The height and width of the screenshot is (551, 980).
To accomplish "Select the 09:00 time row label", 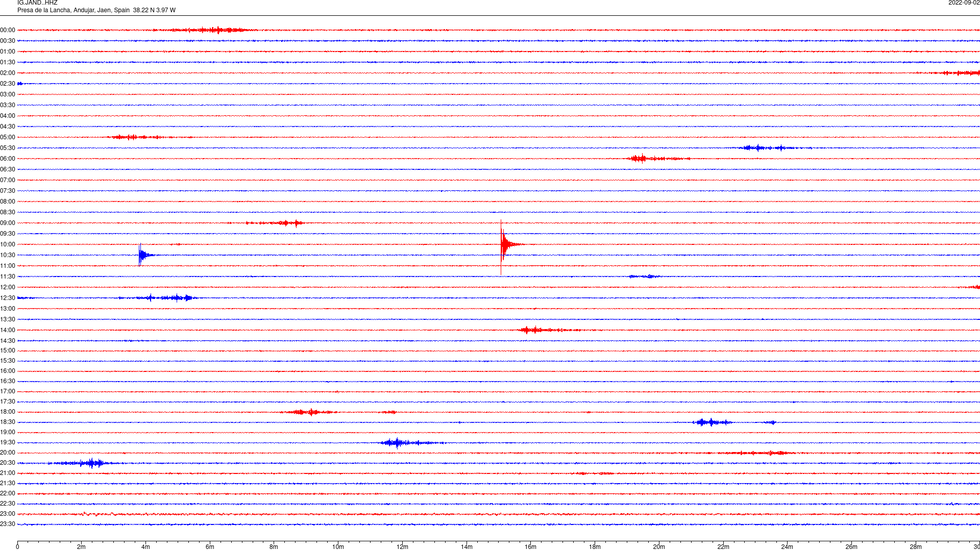I will (8, 223).
